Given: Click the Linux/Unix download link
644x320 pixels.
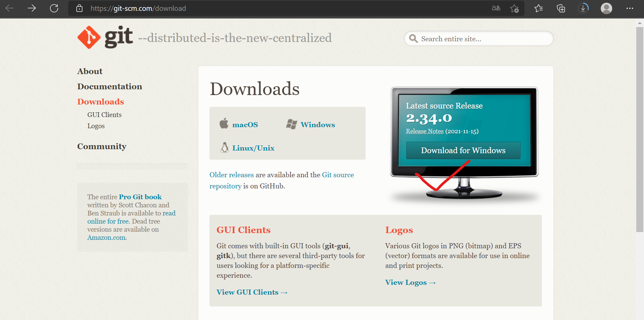Looking at the screenshot, I should pos(253,148).
